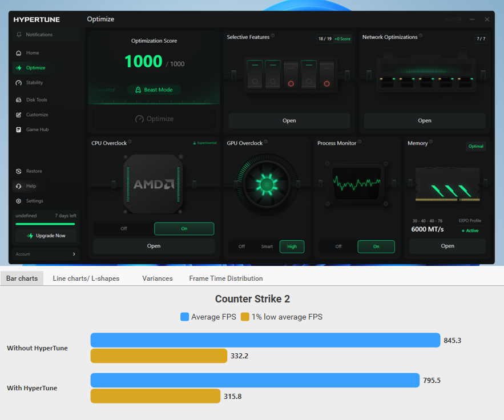Open Help headset icon
Screen dimensions: 504x420
pos(19,186)
